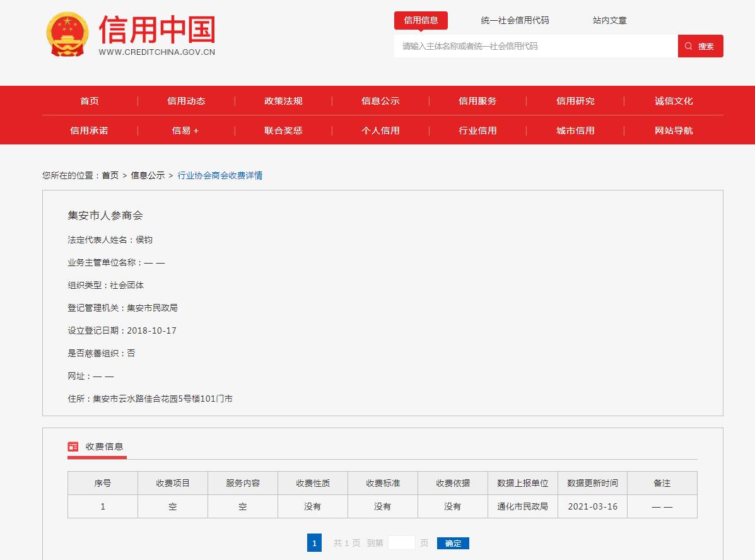755x560 pixels.
Task: Go to 政策法规 navigation item
Action: tap(283, 101)
